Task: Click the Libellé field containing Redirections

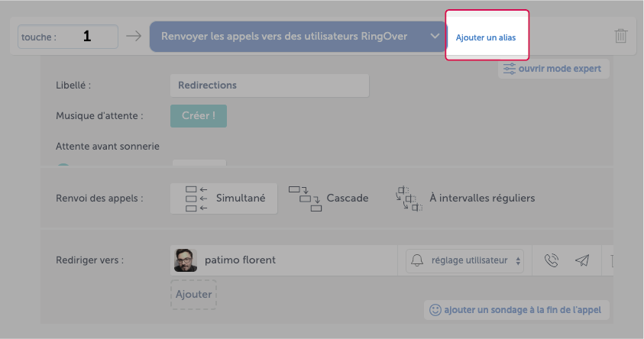Action: tap(270, 86)
